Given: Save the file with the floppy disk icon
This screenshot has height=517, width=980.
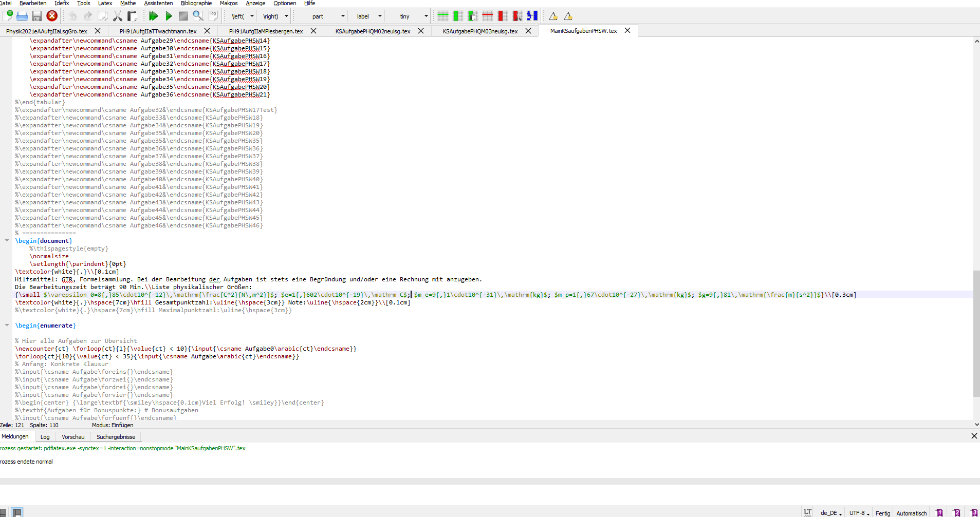Looking at the screenshot, I should click(x=36, y=16).
